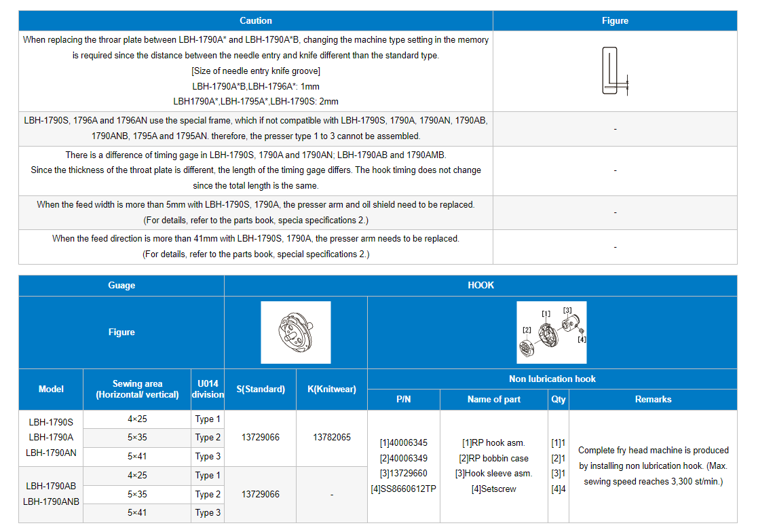
Task: Select the LBH-1790S model text
Action: click(x=51, y=422)
